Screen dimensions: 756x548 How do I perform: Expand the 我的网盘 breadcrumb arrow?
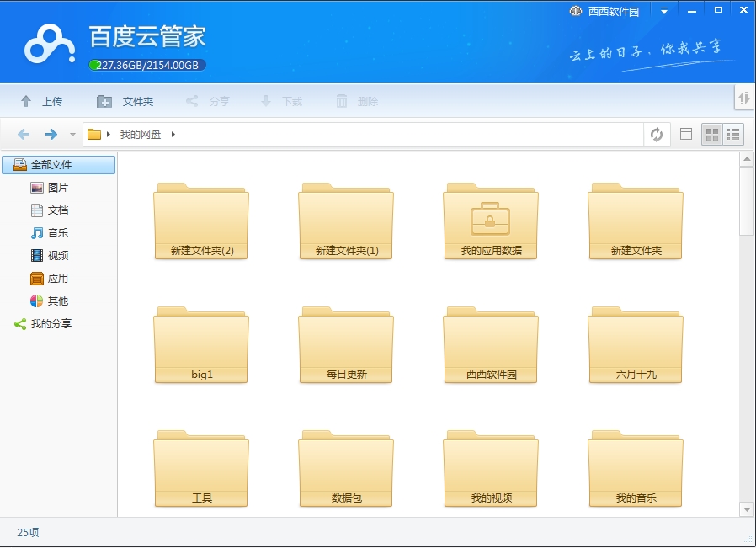[x=173, y=133]
